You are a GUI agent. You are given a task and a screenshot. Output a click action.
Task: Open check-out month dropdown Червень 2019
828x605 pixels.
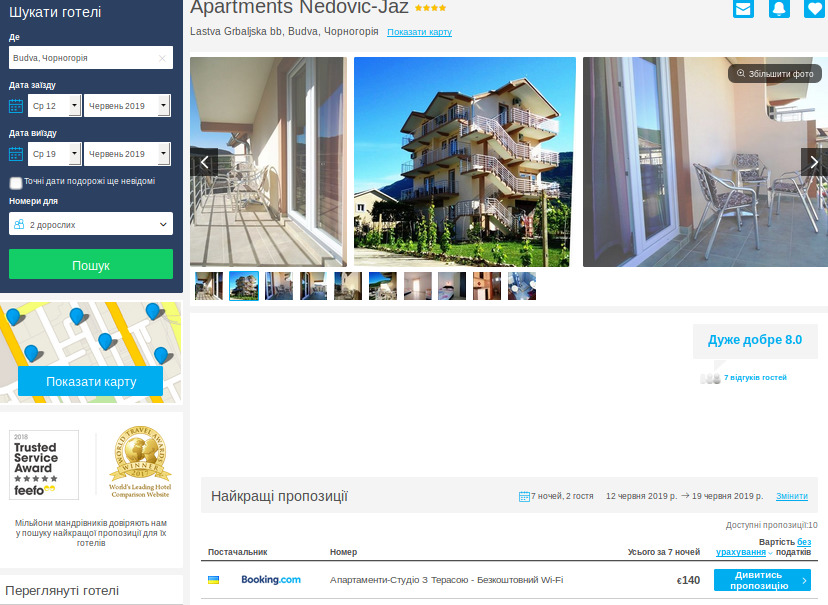click(127, 154)
